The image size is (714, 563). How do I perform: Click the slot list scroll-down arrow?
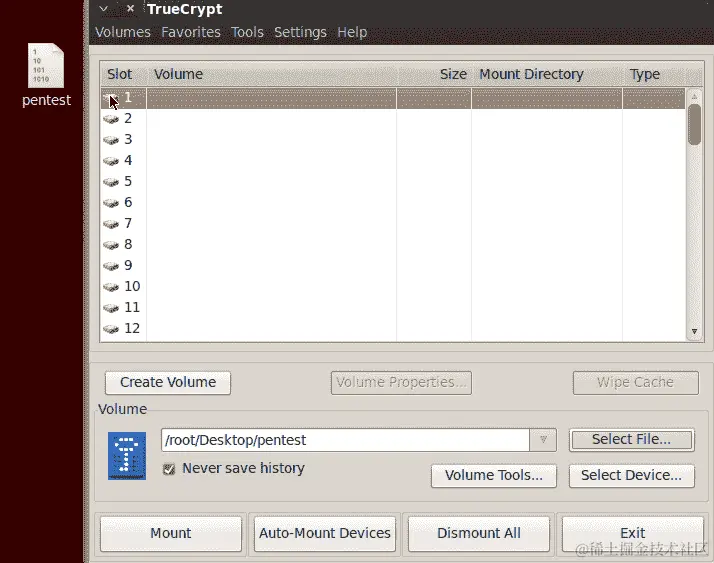click(x=694, y=332)
